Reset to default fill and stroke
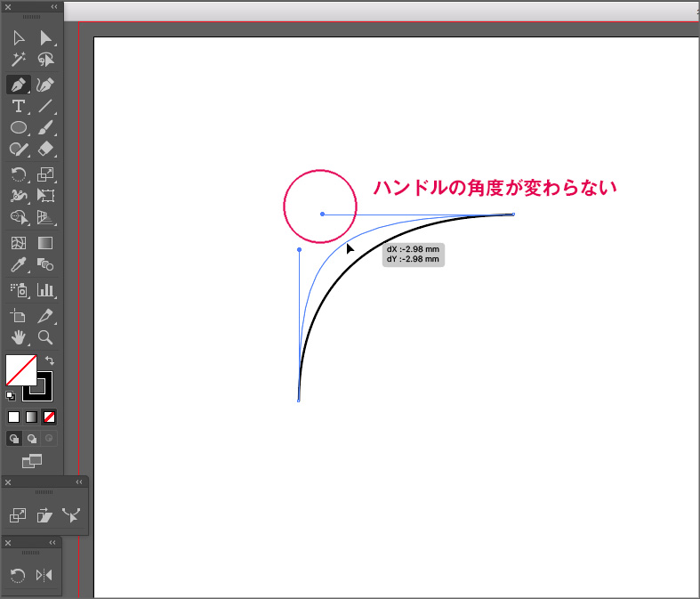 [x=11, y=396]
